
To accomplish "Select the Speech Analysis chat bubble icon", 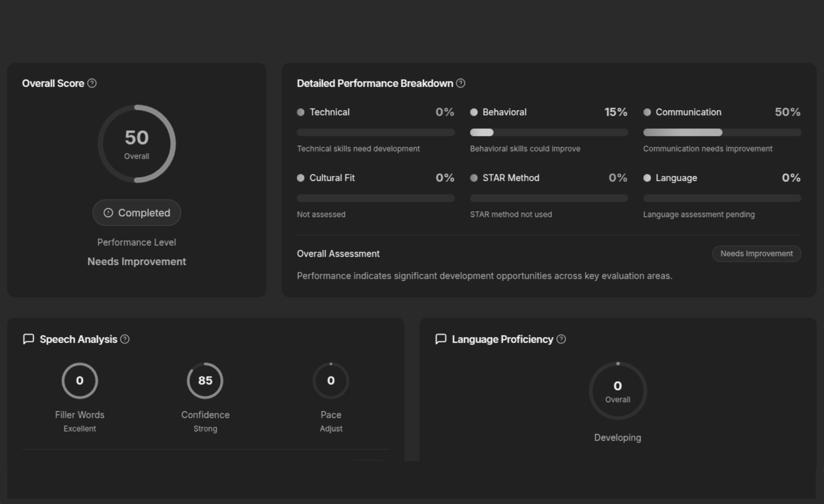I will (x=28, y=339).
